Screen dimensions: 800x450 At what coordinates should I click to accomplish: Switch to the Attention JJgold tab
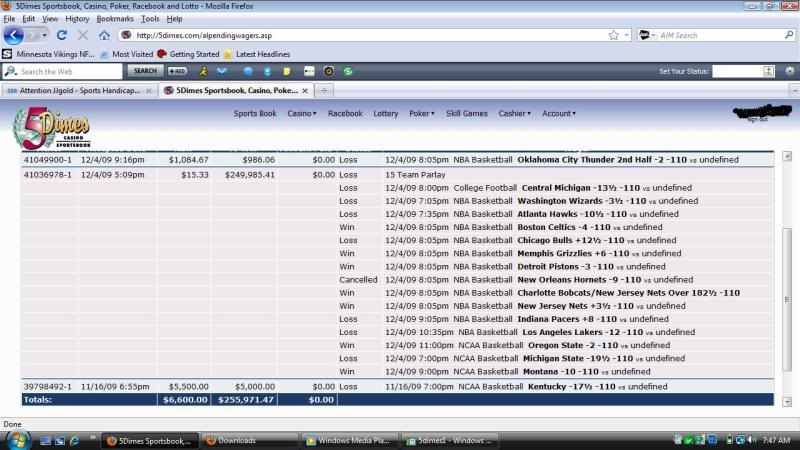pos(79,90)
